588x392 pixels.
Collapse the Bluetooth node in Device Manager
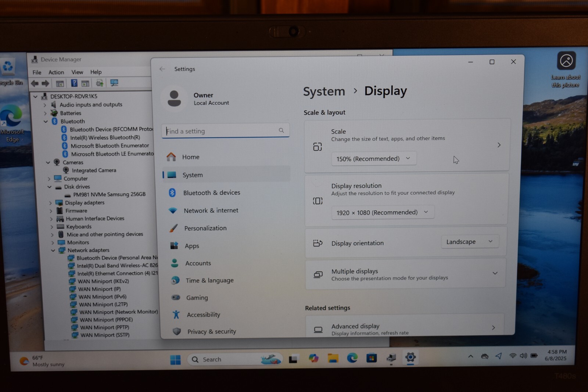coord(46,121)
